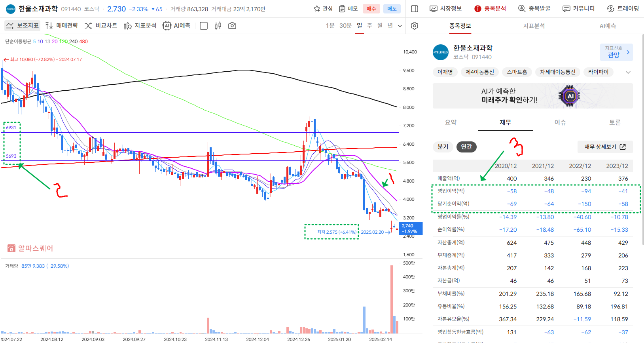644x343 pixels.
Task: Open 재무 상세보기 external link
Action: tap(605, 147)
